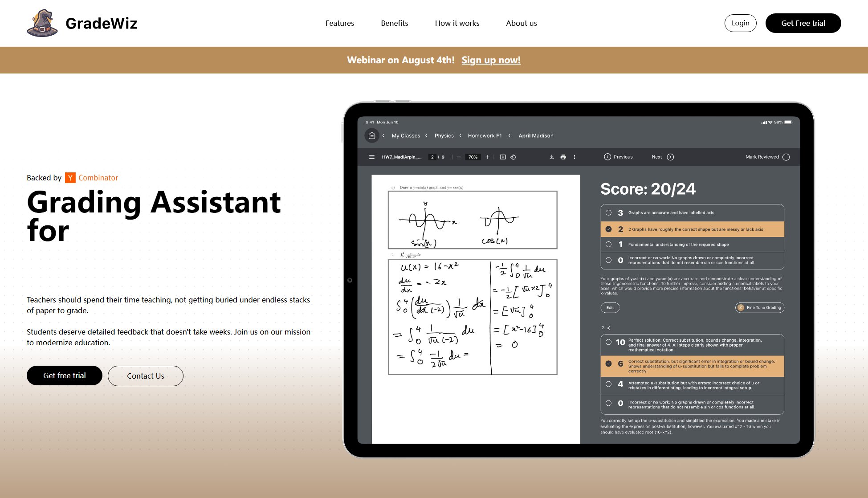This screenshot has height=498, width=868.
Task: Open the How it works menu item
Action: 457,23
